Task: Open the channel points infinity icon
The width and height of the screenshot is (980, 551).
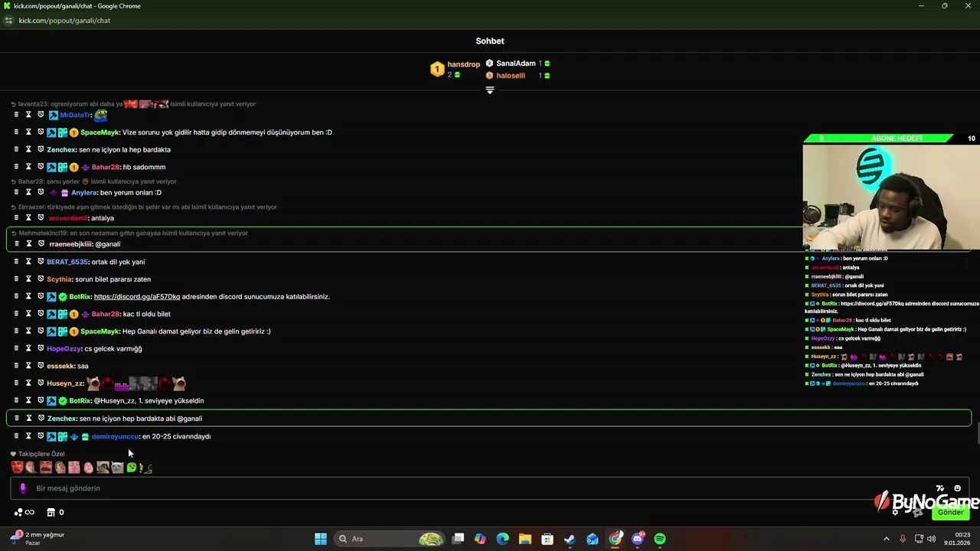Action: 24,512
